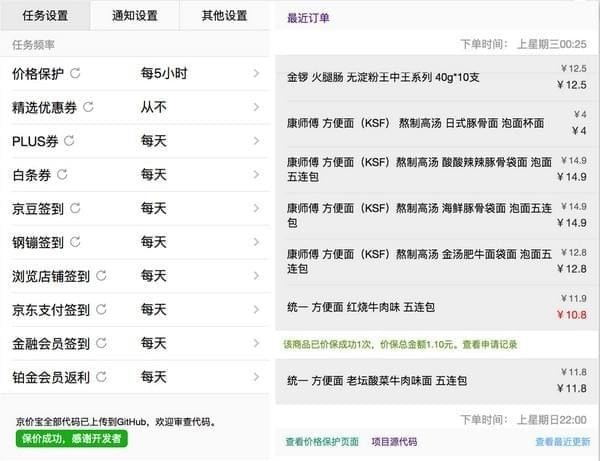The width and height of the screenshot is (600, 461).
Task: Select 任务设置 tab
Action: pos(45,16)
